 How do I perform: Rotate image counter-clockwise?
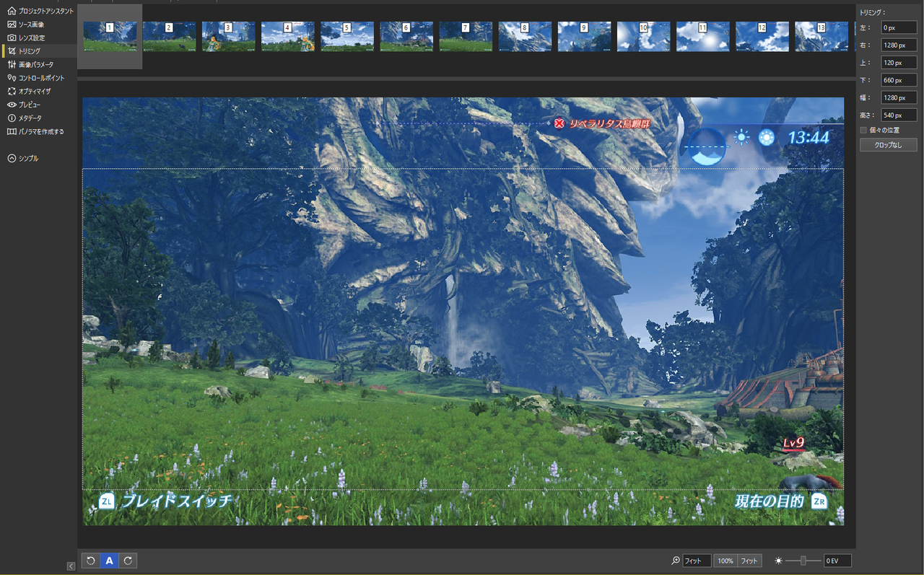(x=91, y=561)
